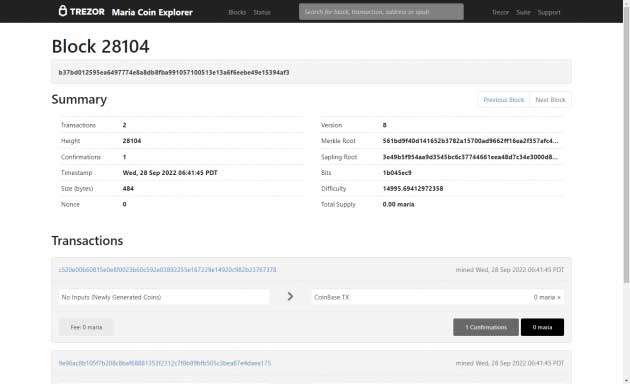630x384 pixels.
Task: Select Height value 28104
Action: [132, 141]
